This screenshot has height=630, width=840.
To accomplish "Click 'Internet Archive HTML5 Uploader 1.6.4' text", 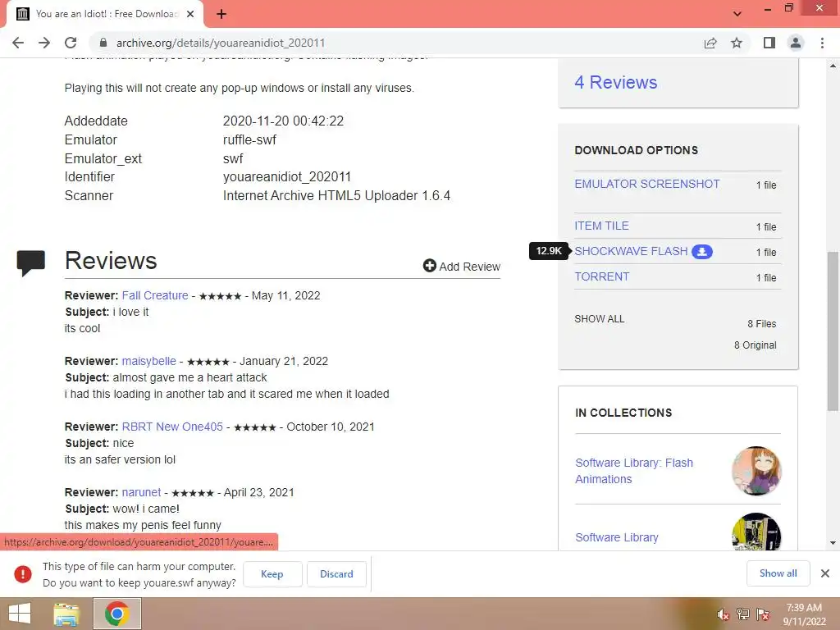I will pos(336,195).
